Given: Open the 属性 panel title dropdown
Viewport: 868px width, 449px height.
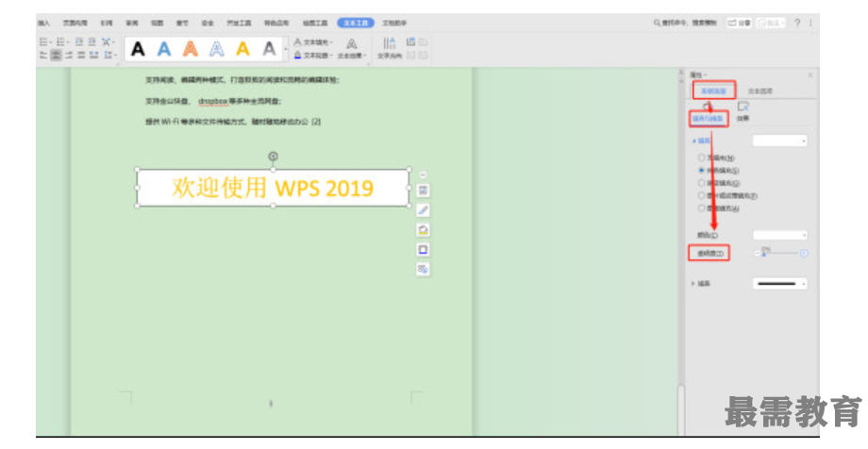Looking at the screenshot, I should tap(698, 75).
